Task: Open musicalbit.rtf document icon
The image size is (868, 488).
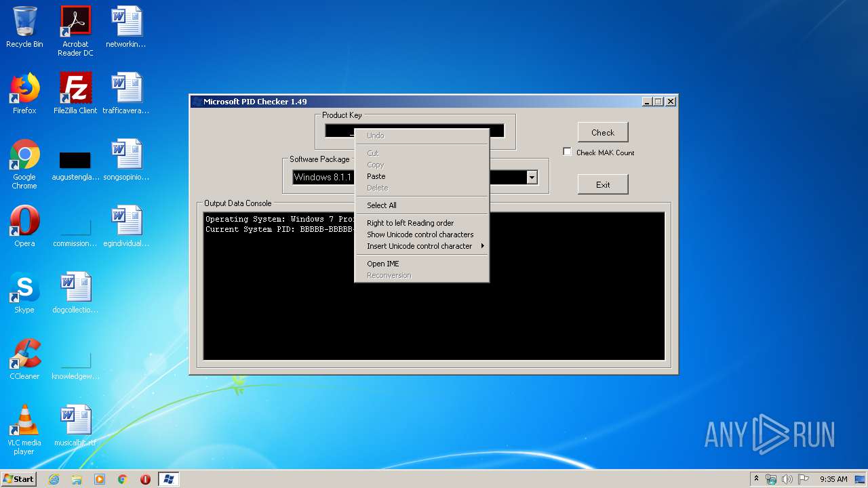Action: pos(75,426)
